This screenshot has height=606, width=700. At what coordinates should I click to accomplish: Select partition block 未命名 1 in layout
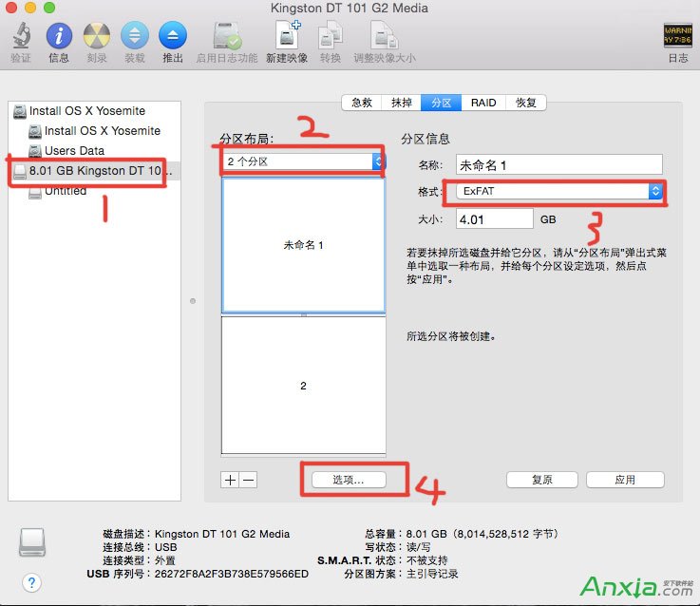[x=304, y=245]
